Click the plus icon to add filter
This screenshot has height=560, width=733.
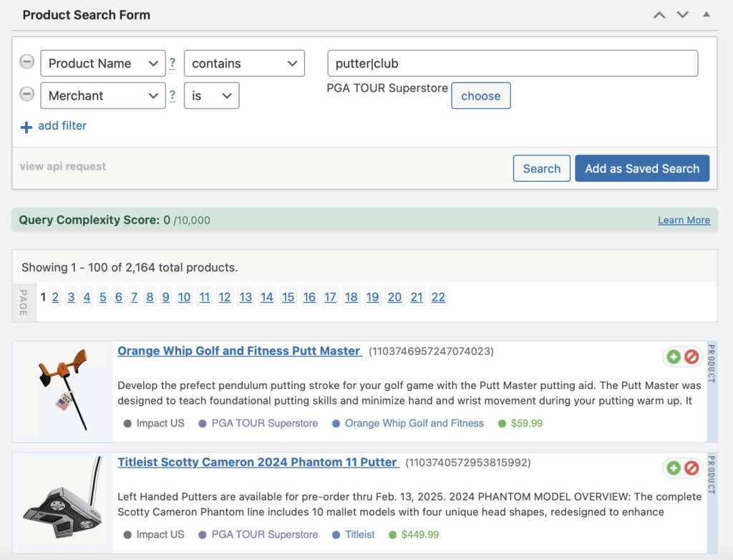coord(26,127)
